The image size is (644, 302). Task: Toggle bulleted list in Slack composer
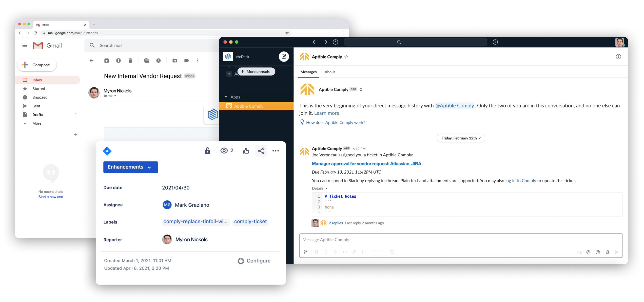tap(373, 252)
